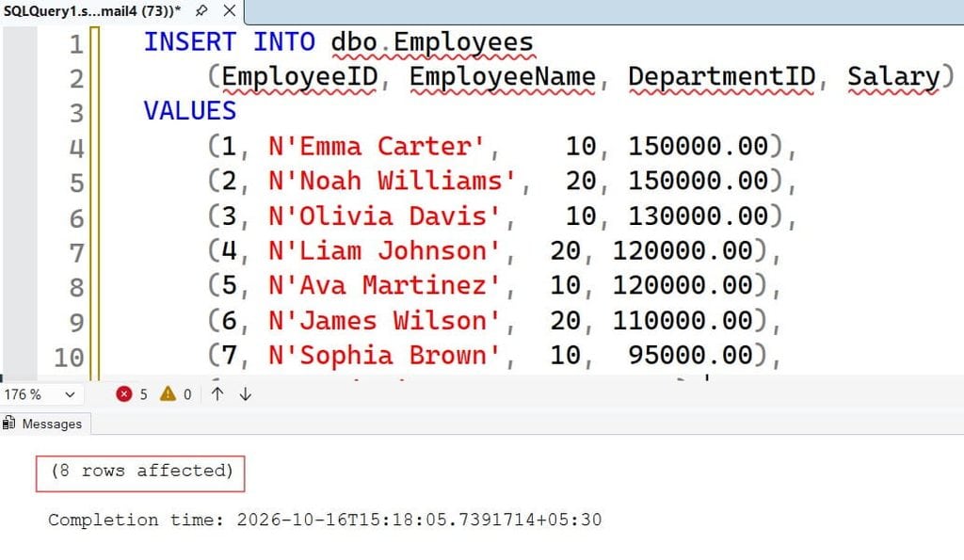The height and width of the screenshot is (560, 964).
Task: Click the Salary column name
Action: [x=893, y=77]
